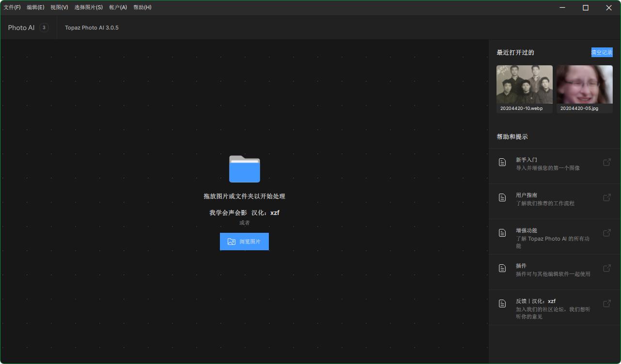Open external link arrow for 用户指南
Viewport: 621px width, 364px height.
pos(606,197)
